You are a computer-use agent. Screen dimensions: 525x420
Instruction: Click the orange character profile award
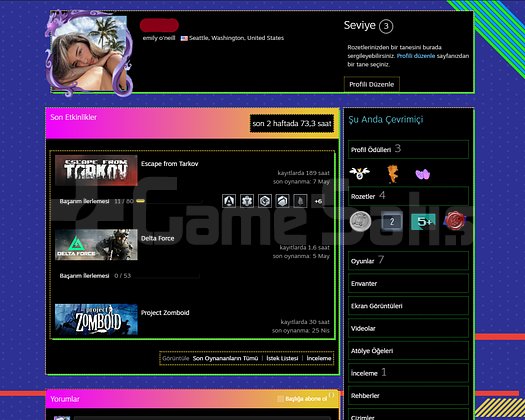pyautogui.click(x=392, y=173)
